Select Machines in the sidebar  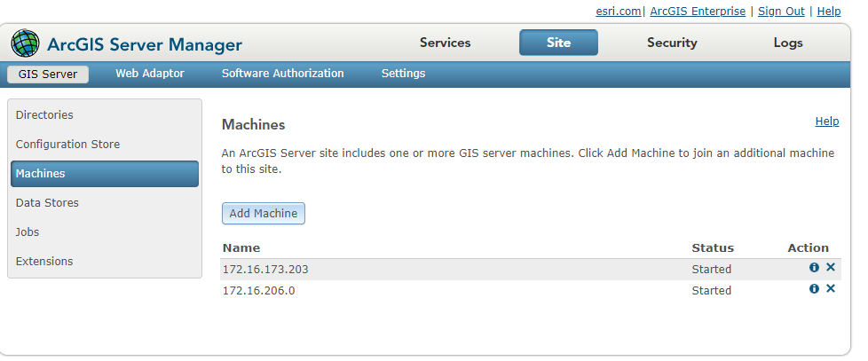click(x=105, y=174)
